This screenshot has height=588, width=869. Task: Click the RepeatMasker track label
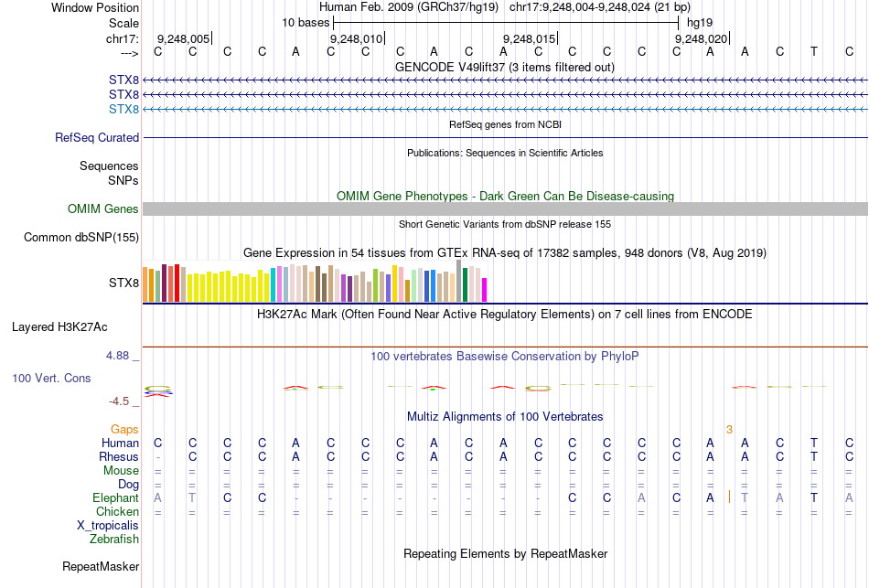point(101,566)
